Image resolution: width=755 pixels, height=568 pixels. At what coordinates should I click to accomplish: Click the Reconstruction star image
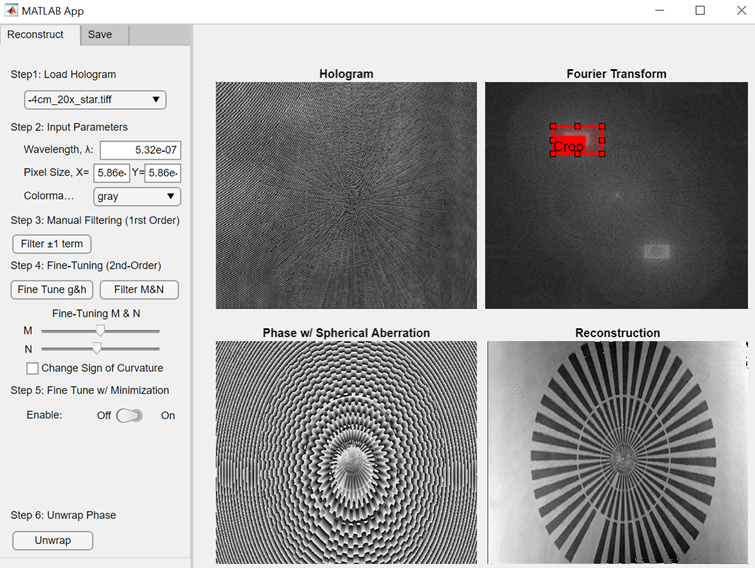[617, 452]
